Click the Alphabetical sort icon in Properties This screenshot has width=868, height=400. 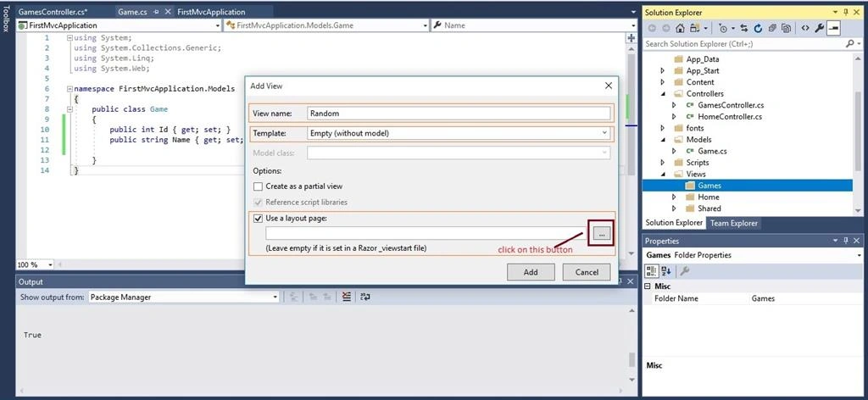[x=666, y=270]
